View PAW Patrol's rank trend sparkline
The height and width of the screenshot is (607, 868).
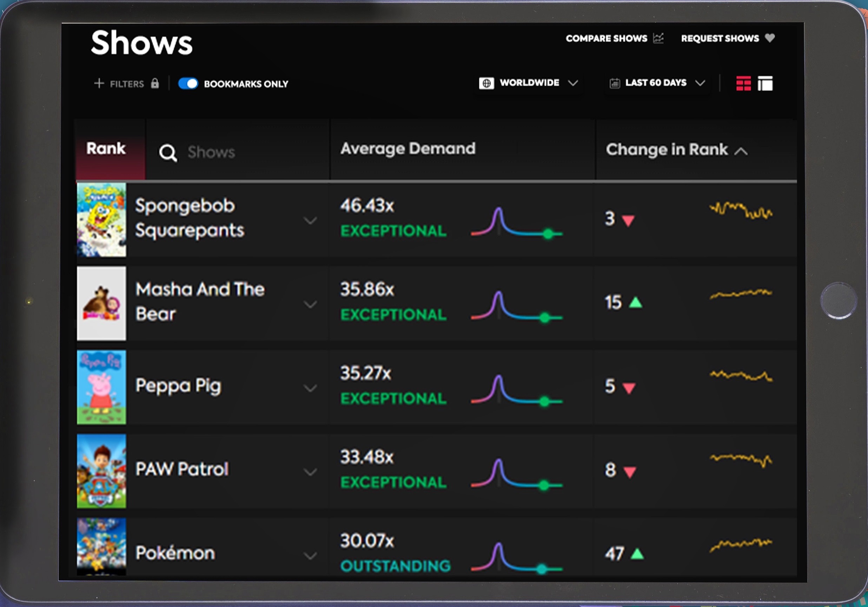point(741,460)
